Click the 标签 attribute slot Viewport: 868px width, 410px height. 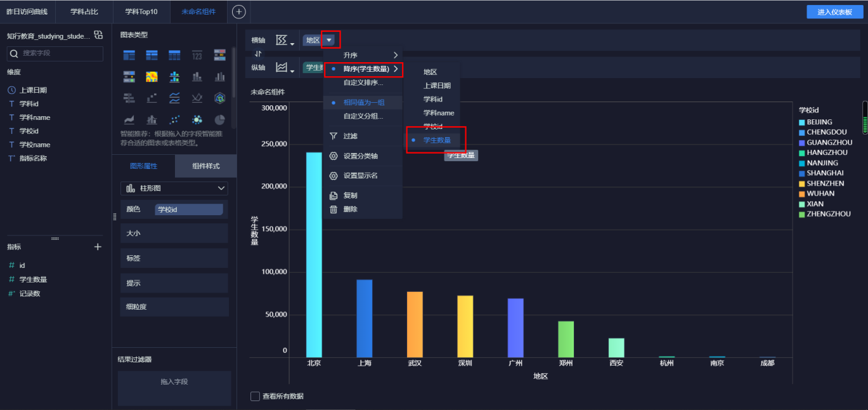click(174, 258)
